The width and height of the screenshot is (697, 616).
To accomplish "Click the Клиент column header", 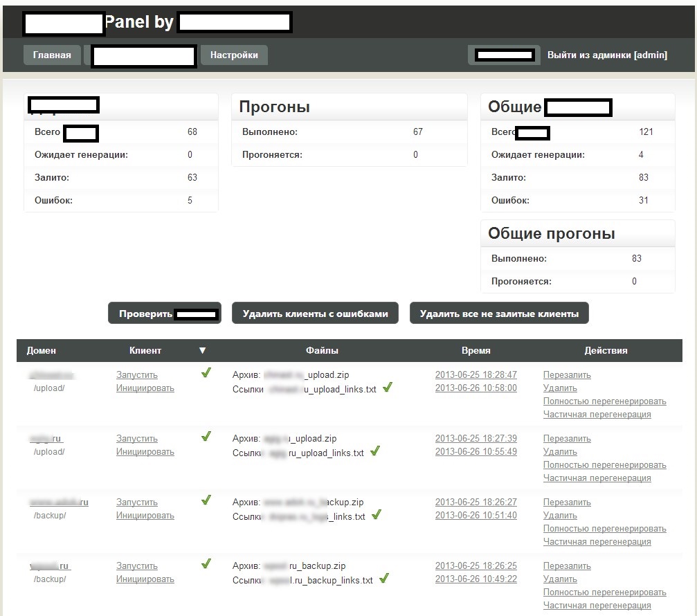I will point(145,351).
